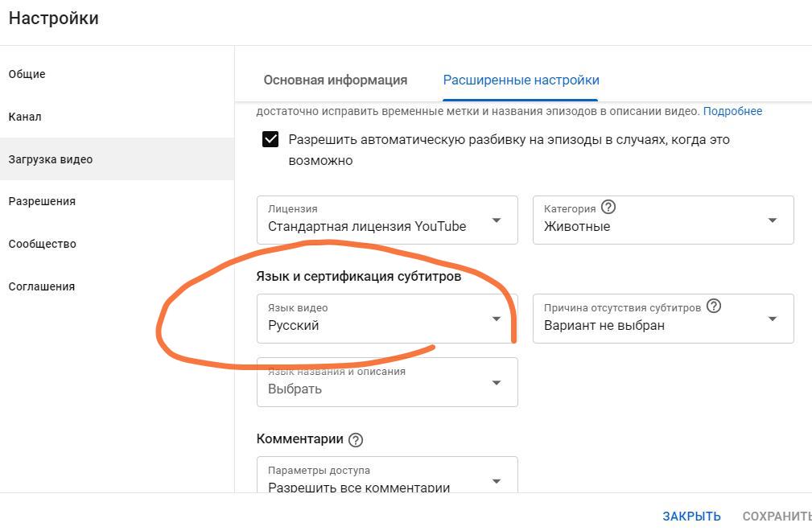
Task: Click help icon beside Причина отсутствия субтитров
Action: (714, 306)
